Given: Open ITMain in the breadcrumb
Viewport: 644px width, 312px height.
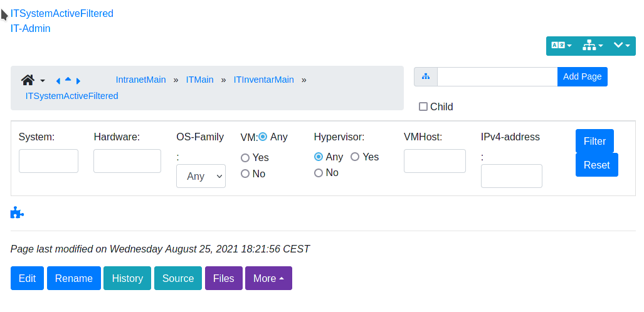Looking at the screenshot, I should click(x=199, y=80).
